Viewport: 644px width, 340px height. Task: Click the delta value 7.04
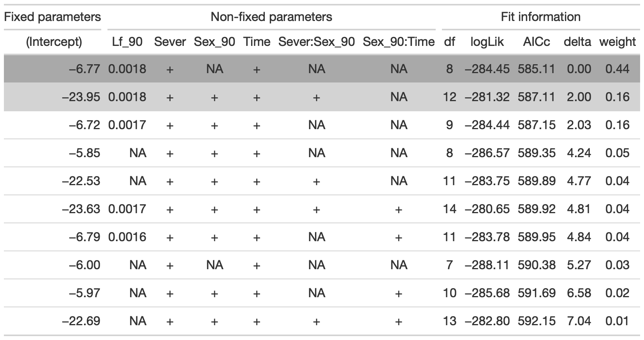point(579,321)
